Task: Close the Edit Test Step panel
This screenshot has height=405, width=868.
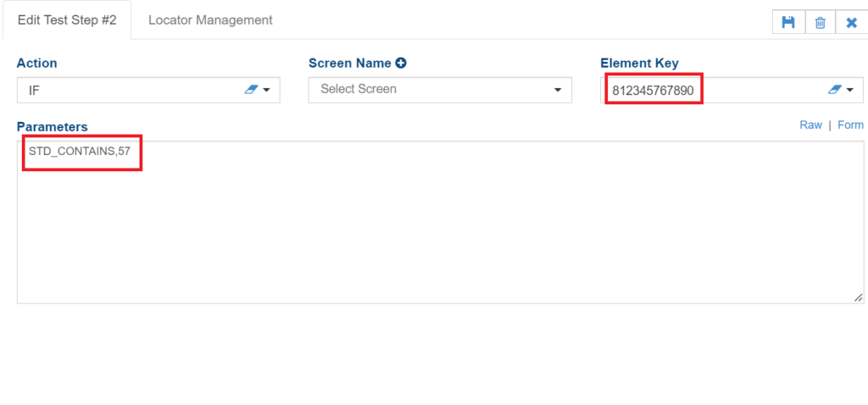Action: coord(851,22)
